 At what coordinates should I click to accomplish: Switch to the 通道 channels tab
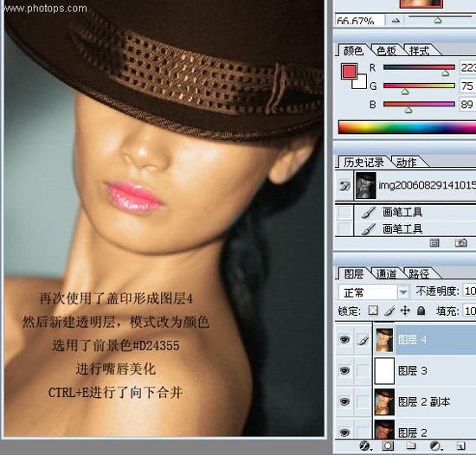click(386, 274)
